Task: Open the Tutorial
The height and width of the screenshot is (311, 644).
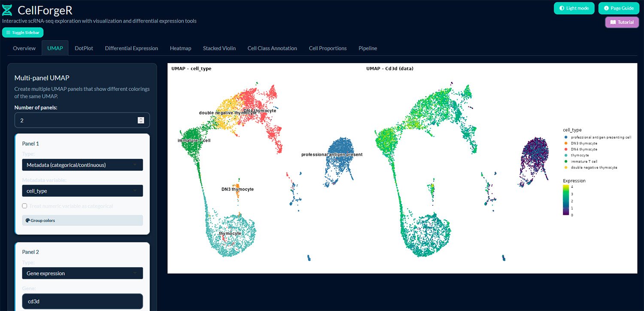Action: point(622,22)
